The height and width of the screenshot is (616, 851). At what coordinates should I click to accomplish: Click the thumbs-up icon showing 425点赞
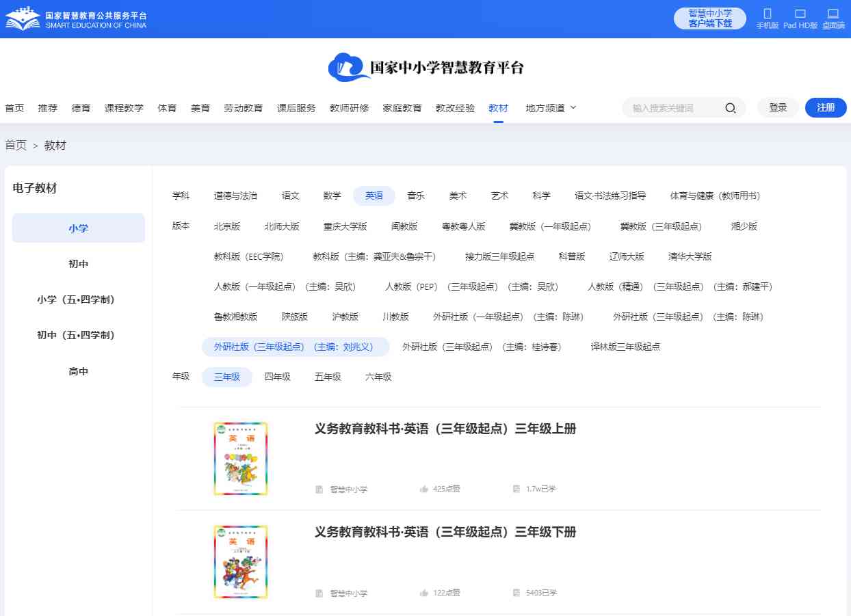pyautogui.click(x=424, y=489)
